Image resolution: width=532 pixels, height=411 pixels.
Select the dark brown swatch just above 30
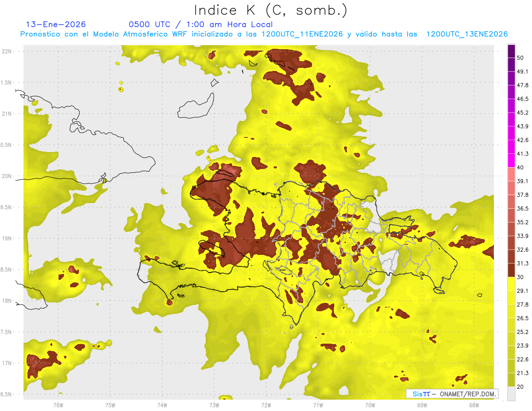512,270
